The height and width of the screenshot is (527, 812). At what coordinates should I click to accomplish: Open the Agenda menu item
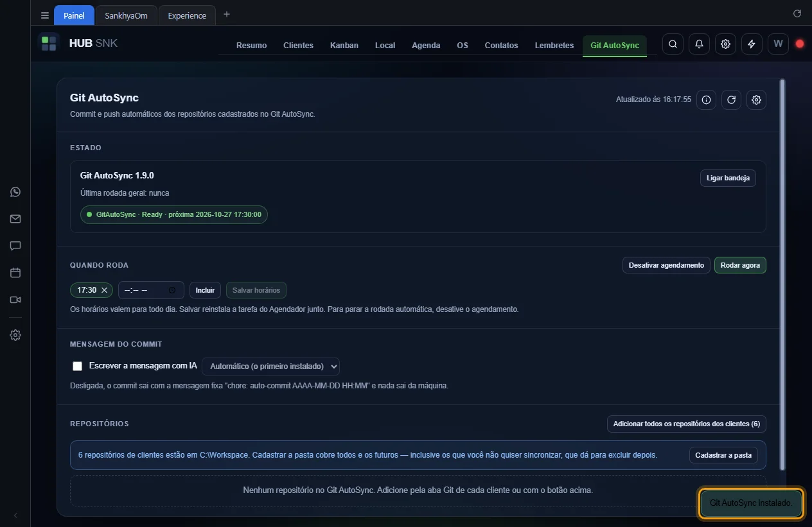(x=426, y=45)
